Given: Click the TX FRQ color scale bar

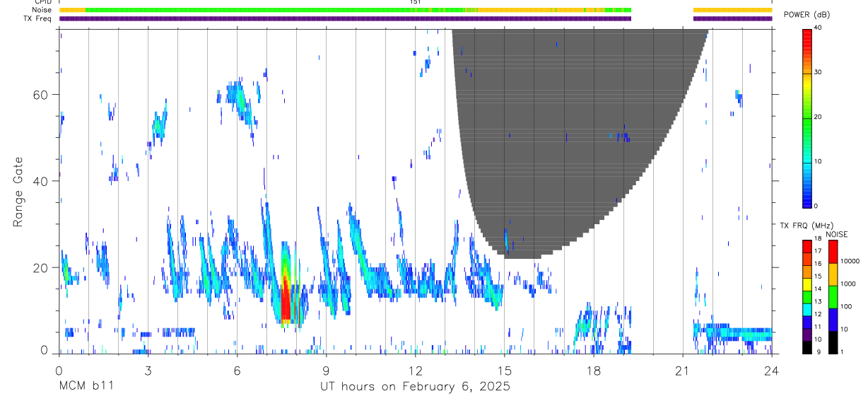Looking at the screenshot, I should click(x=807, y=297).
